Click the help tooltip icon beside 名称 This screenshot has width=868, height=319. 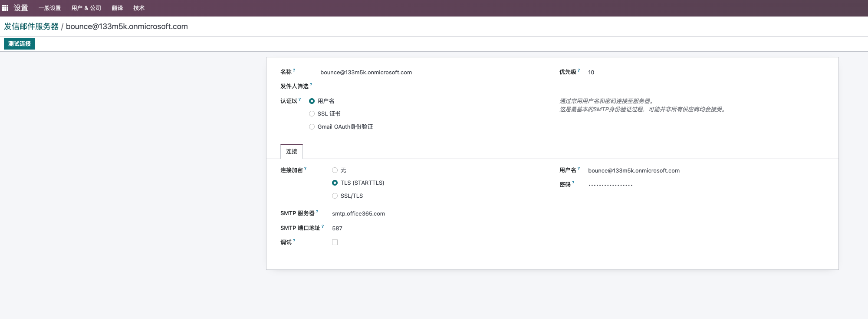(294, 70)
